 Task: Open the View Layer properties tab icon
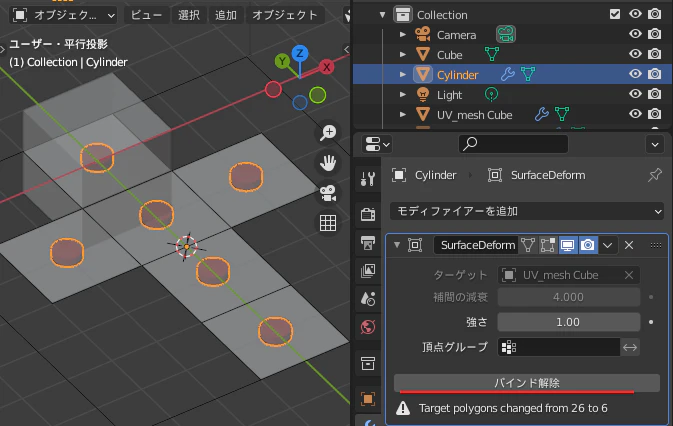(368, 271)
